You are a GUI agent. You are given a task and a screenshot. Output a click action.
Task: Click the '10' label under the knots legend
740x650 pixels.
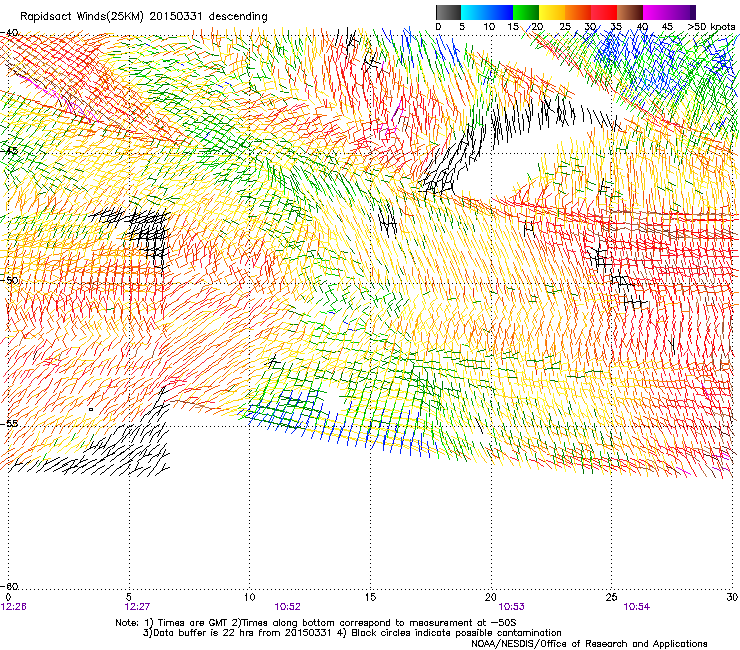coord(489,27)
